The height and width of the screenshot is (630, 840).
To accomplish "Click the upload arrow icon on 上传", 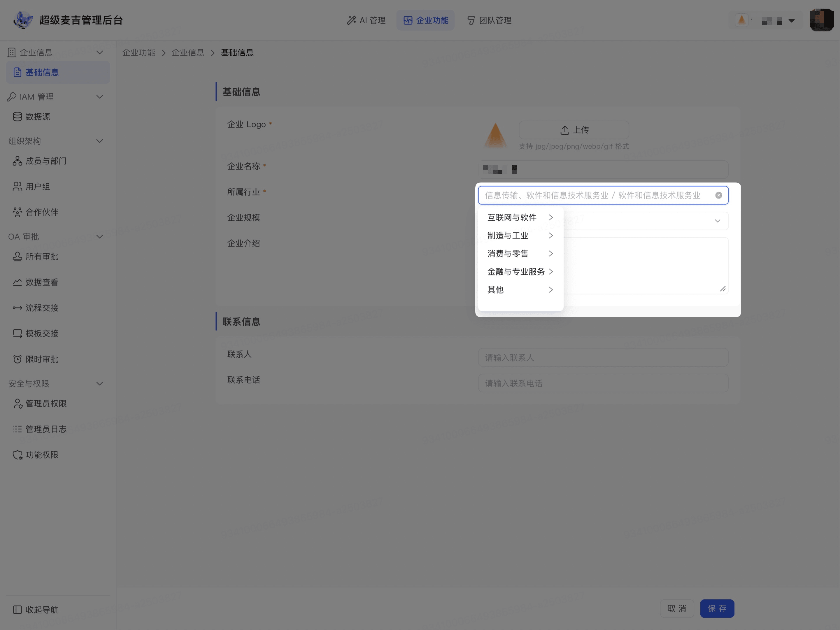I will click(x=565, y=130).
